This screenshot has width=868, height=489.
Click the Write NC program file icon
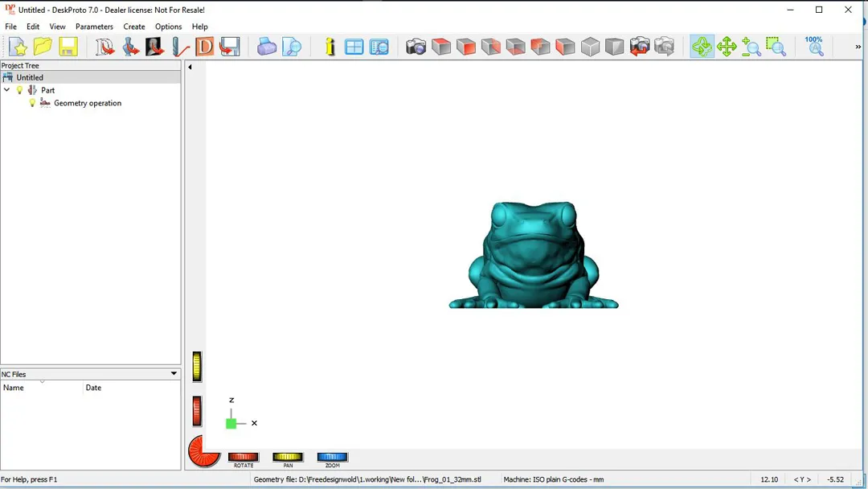click(229, 47)
